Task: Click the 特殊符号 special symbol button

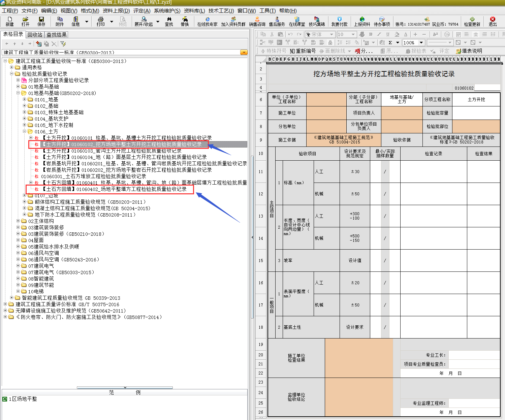Action: pyautogui.click(x=274, y=51)
